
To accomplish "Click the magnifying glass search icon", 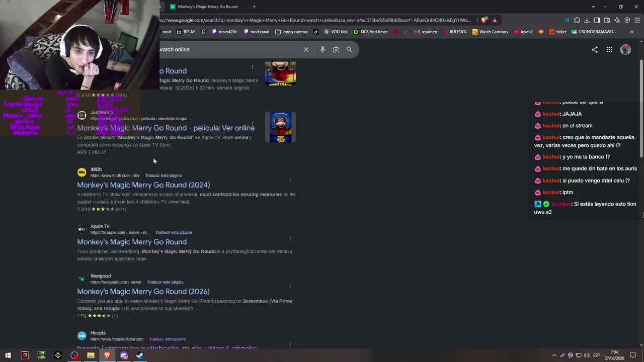I will pyautogui.click(x=349, y=49).
